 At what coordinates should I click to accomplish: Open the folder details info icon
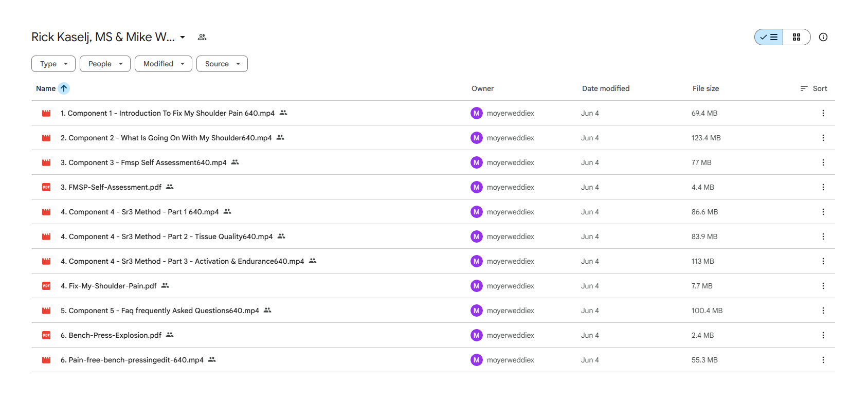point(823,37)
